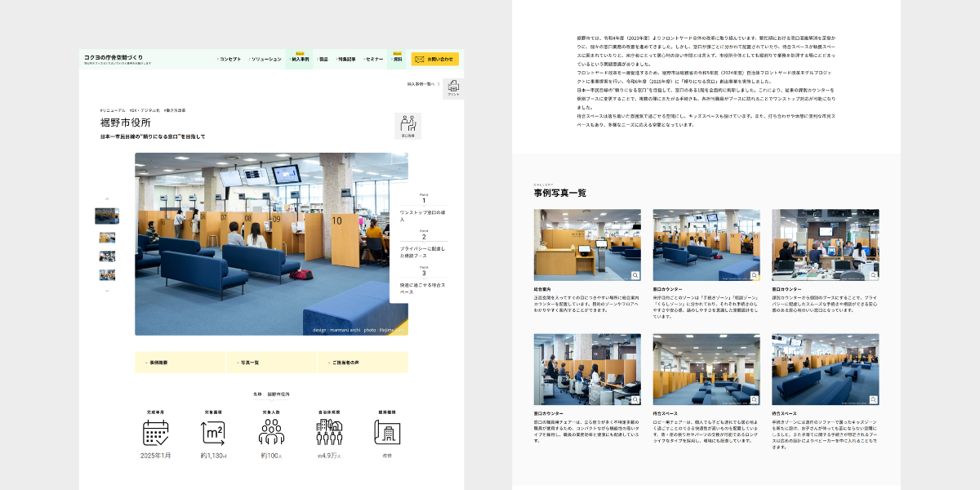Jump to 写真一覧 section anchor

pos(271,362)
